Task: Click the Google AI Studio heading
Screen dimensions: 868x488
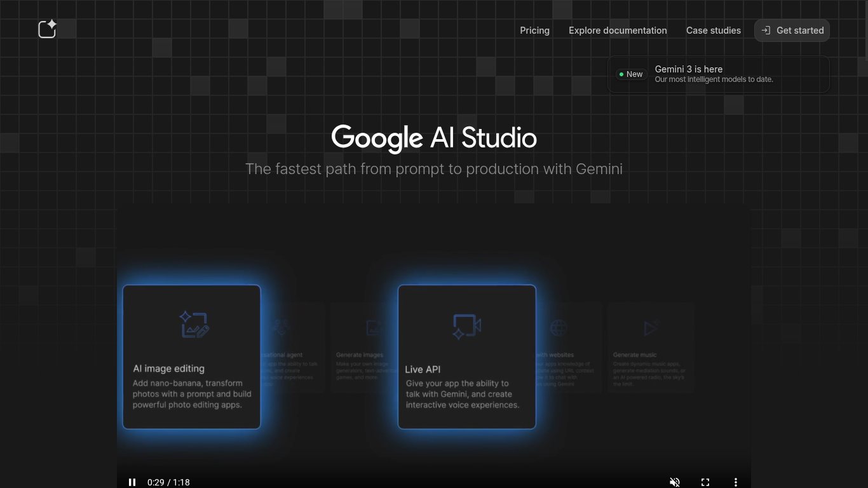Action: point(434,138)
